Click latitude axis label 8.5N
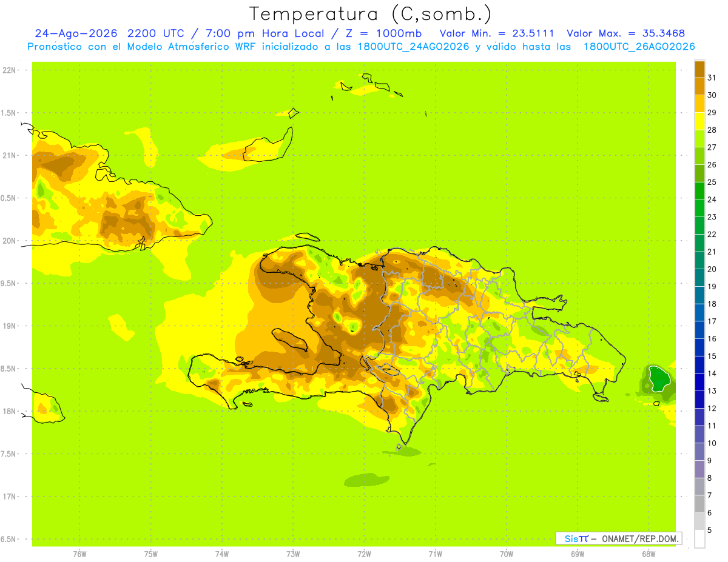Image resolution: width=728 pixels, height=562 pixels. tap(8, 369)
